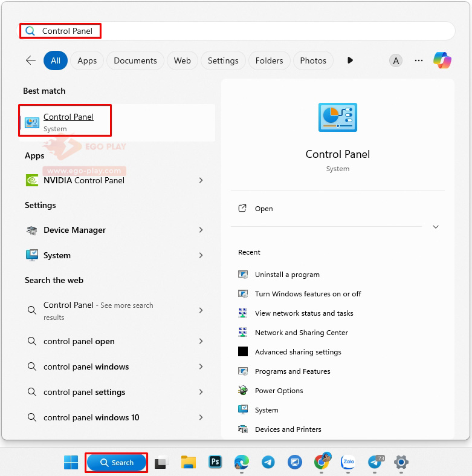
Task: Open Turn Windows features on or off
Action: pyautogui.click(x=308, y=294)
